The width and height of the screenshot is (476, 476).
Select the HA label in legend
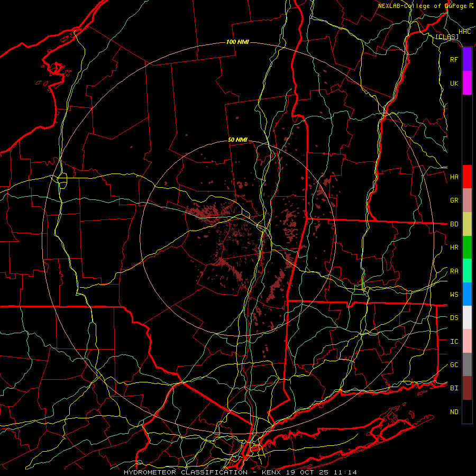[x=454, y=177]
